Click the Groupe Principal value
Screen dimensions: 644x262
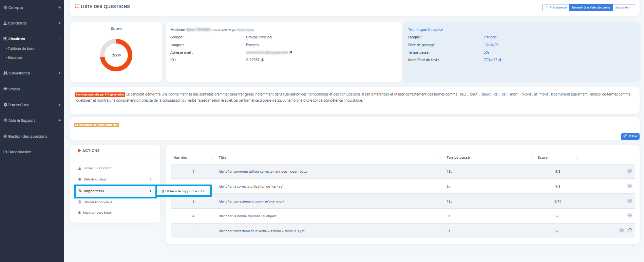(259, 37)
